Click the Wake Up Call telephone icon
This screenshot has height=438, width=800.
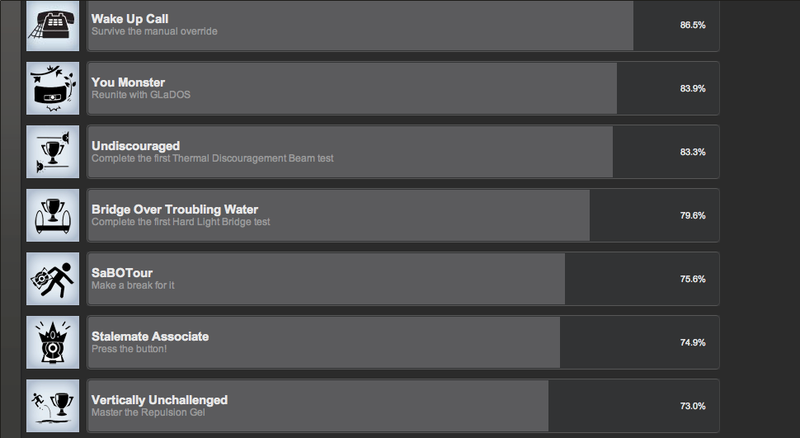[53, 25]
